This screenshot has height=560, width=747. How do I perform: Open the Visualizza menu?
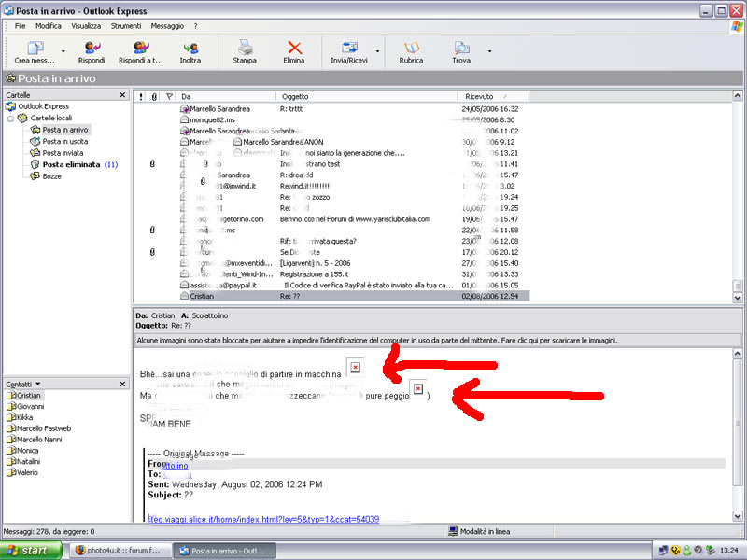point(86,26)
